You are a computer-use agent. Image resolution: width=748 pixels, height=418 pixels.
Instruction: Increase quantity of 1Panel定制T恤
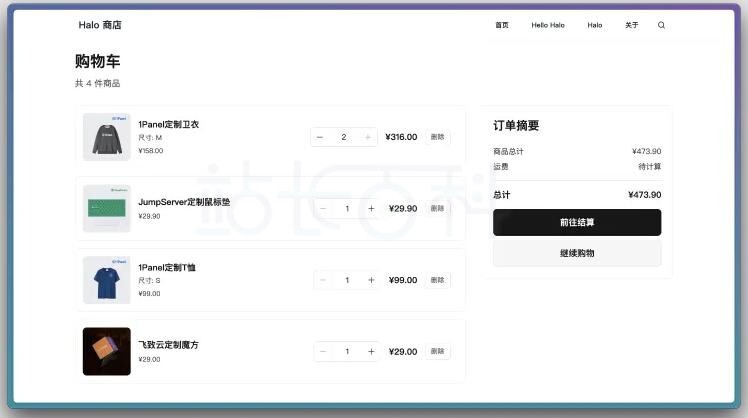371,280
